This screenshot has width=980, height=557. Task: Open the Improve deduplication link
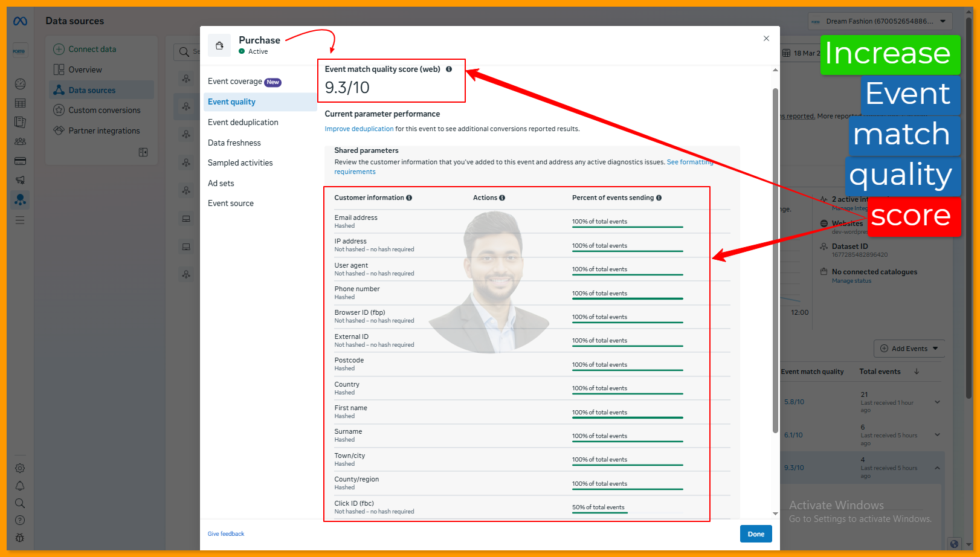(359, 129)
